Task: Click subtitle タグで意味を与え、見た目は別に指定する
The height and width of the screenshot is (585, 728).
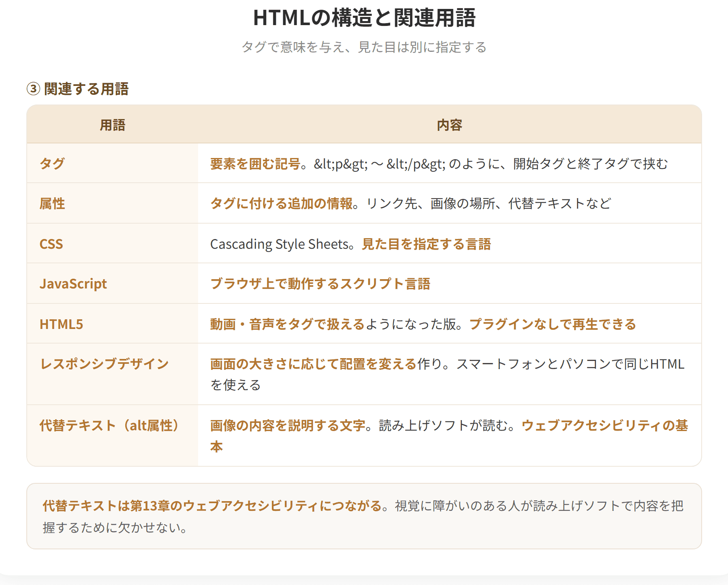Action: pos(364,47)
